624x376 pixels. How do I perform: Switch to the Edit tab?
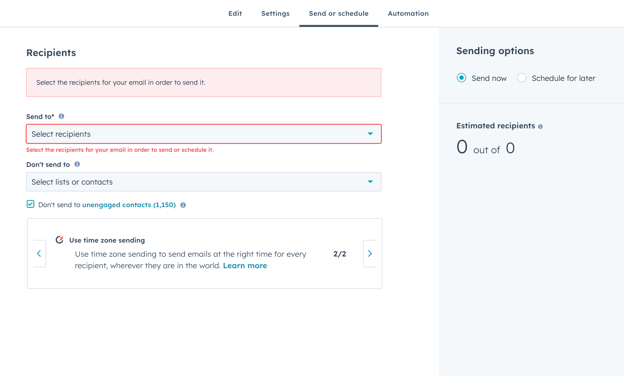235,14
